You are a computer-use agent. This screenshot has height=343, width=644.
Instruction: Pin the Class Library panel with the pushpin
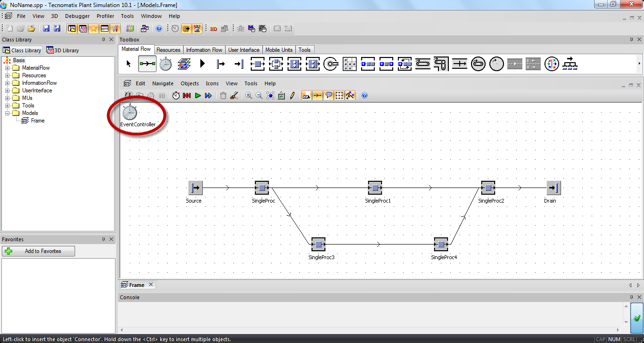pos(104,40)
